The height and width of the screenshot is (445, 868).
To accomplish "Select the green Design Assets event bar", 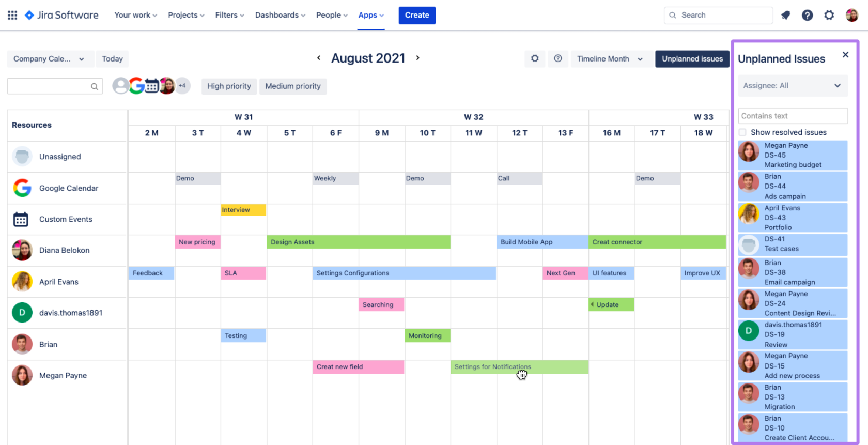I will 359,242.
